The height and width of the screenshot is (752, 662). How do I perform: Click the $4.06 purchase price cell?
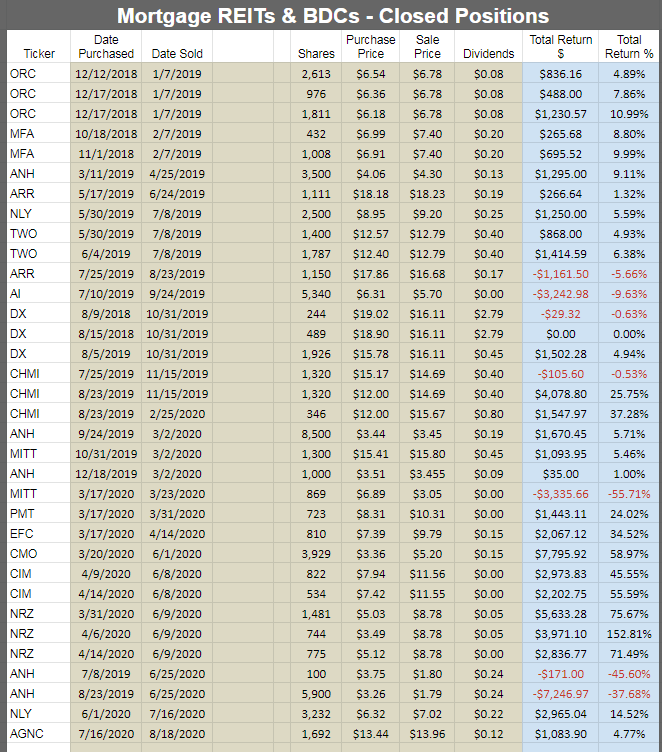pos(370,174)
